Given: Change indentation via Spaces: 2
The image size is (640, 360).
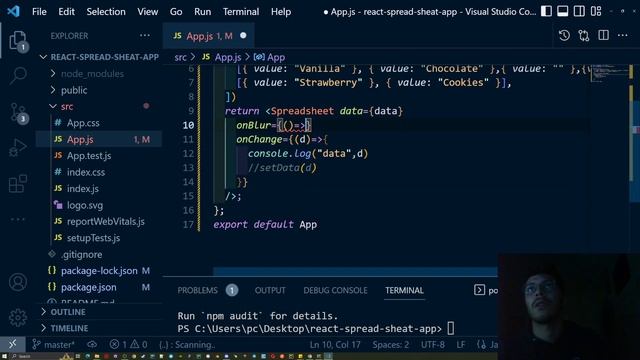Looking at the screenshot, I should (x=390, y=344).
